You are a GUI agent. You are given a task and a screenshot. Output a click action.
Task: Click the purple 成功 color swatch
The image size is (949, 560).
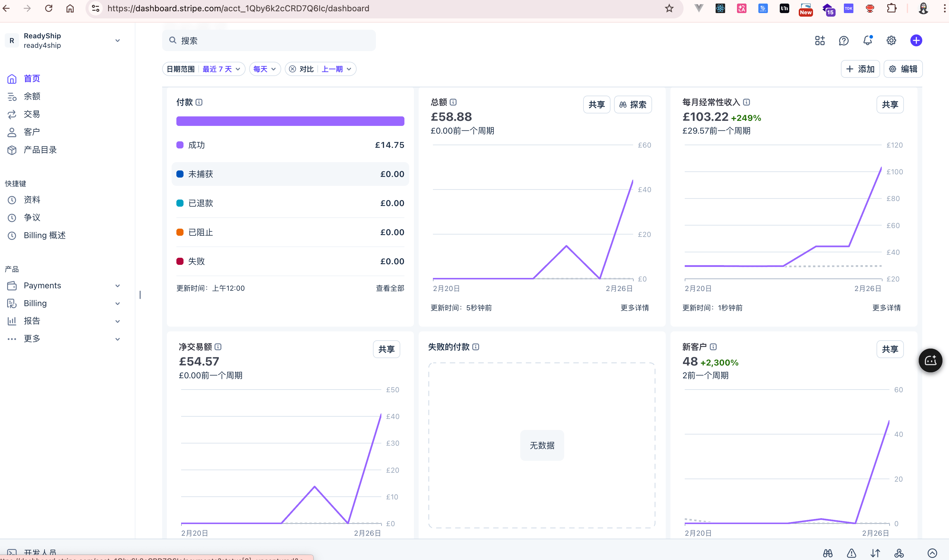[x=180, y=145]
